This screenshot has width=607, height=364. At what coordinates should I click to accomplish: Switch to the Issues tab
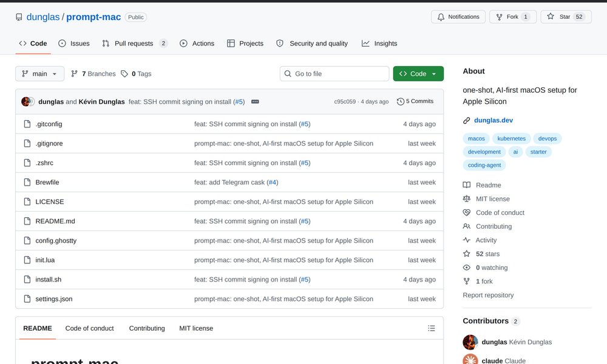(x=74, y=43)
